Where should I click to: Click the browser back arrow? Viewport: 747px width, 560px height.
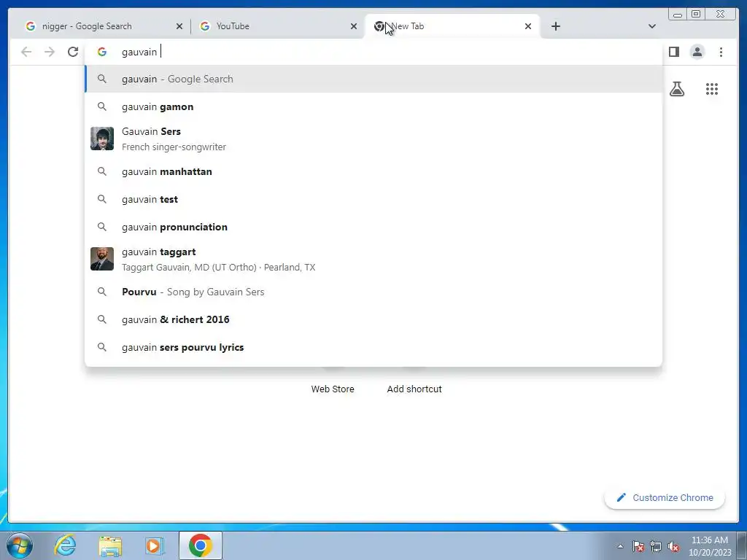tap(26, 52)
